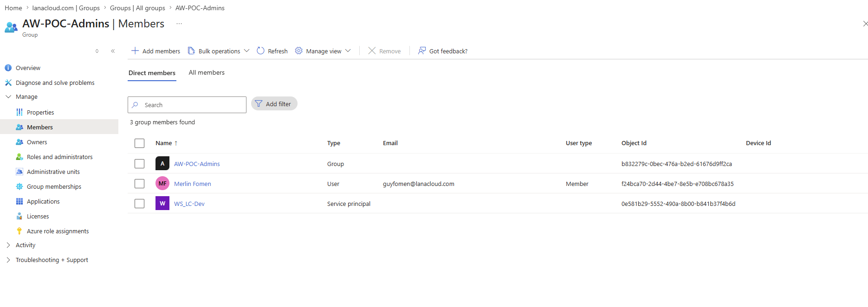The image size is (868, 307).
Task: Open the Merlin Fomen user link
Action: click(x=192, y=184)
